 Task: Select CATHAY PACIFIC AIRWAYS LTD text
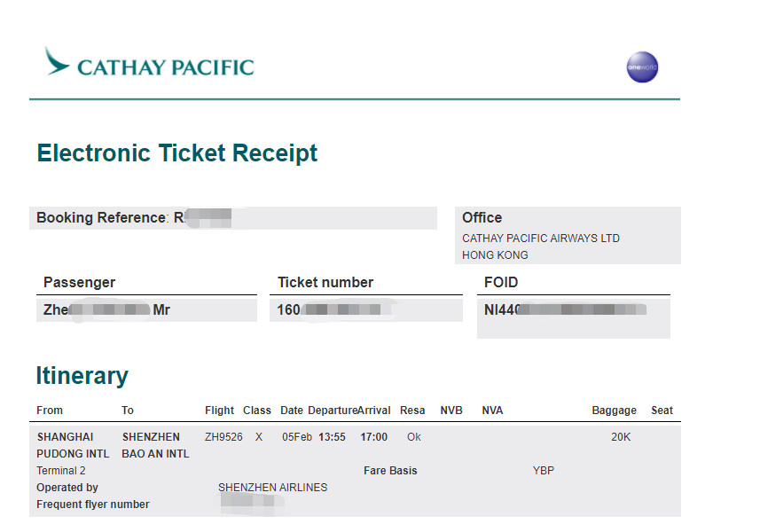point(540,239)
